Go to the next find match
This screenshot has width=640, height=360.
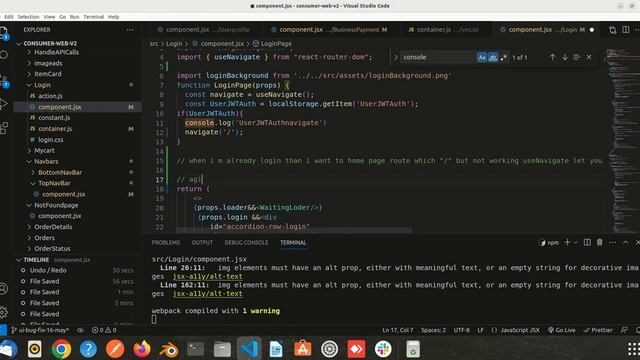pos(564,58)
